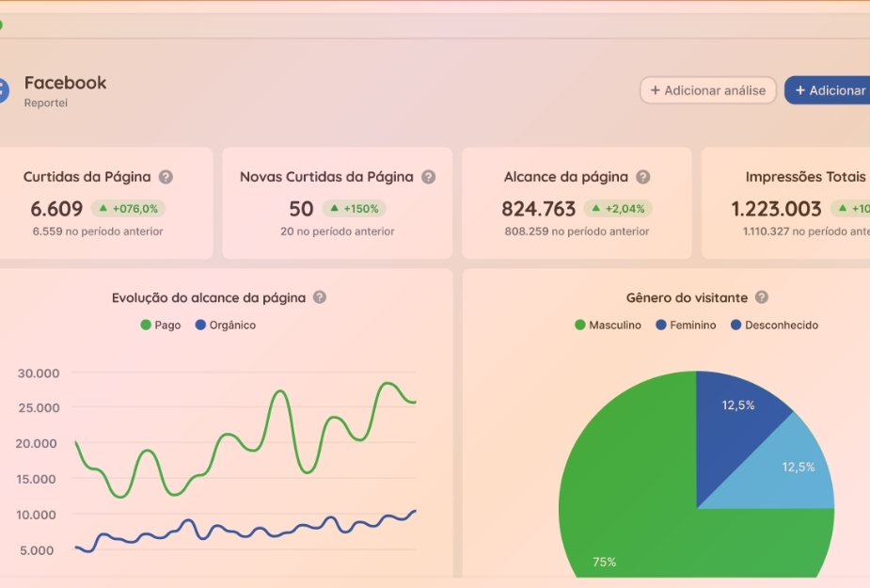Click help icon beside Curtidas da Página
The height and width of the screenshot is (588, 870).
point(166,177)
